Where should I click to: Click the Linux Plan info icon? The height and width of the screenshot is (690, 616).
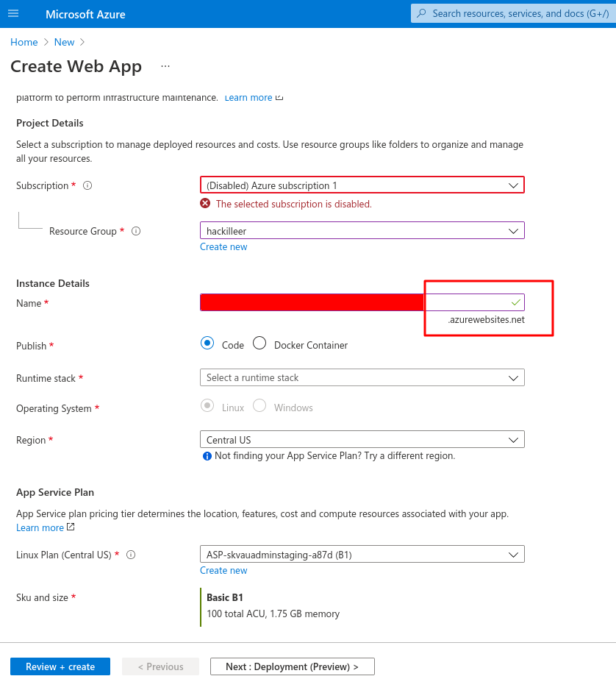132,555
